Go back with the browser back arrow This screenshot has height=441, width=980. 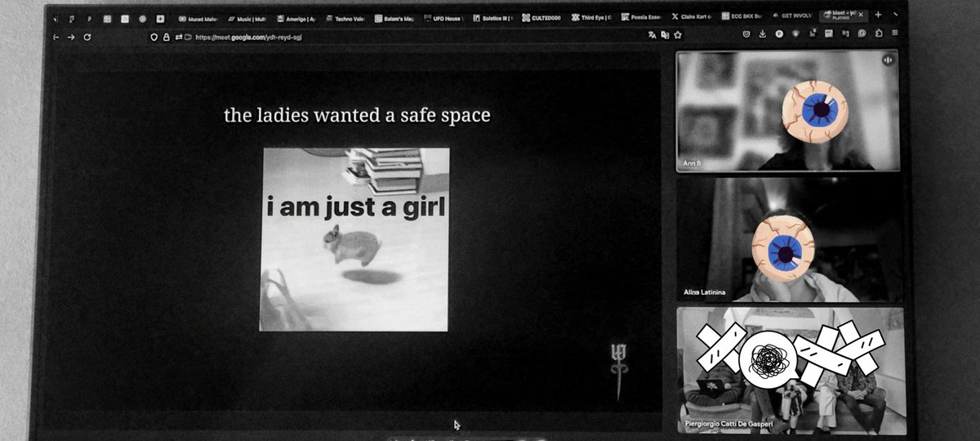[56, 37]
